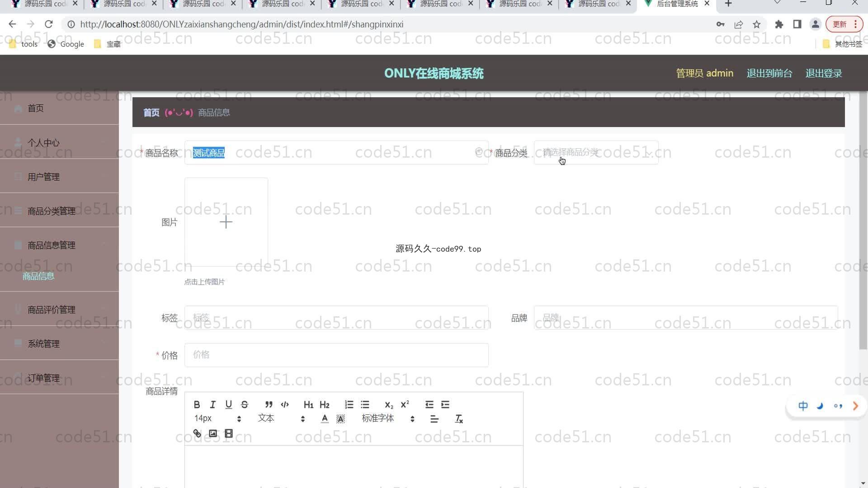This screenshot has width=868, height=488.
Task: Expand 系统管理 sidebar menu
Action: click(59, 343)
